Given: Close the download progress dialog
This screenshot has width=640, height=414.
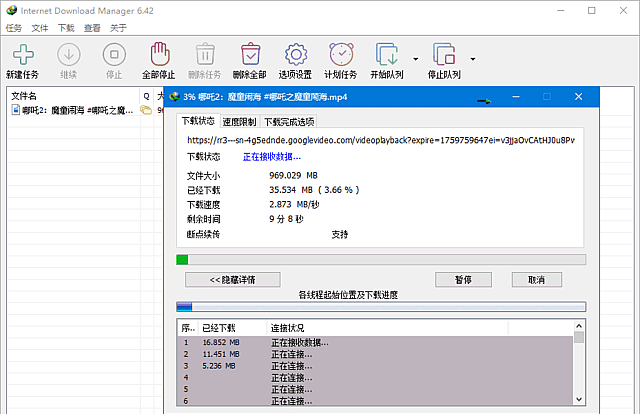Looking at the screenshot, I should [578, 97].
